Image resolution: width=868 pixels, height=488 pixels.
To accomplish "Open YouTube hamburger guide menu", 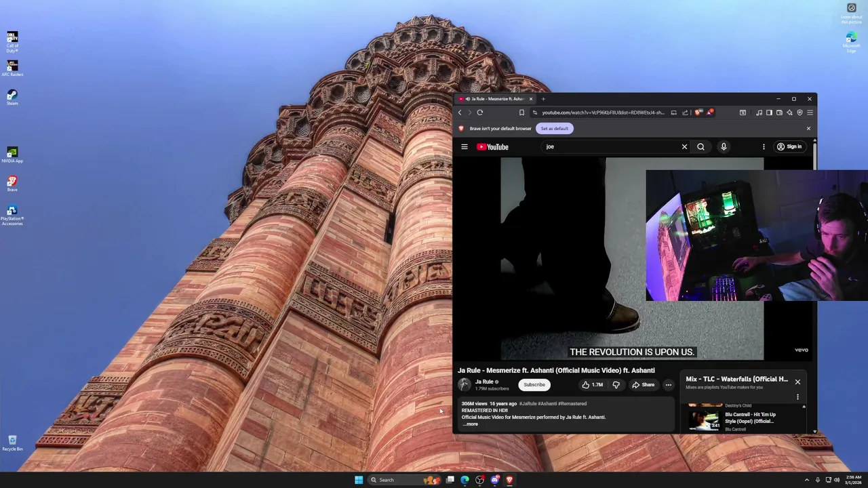I will click(465, 146).
